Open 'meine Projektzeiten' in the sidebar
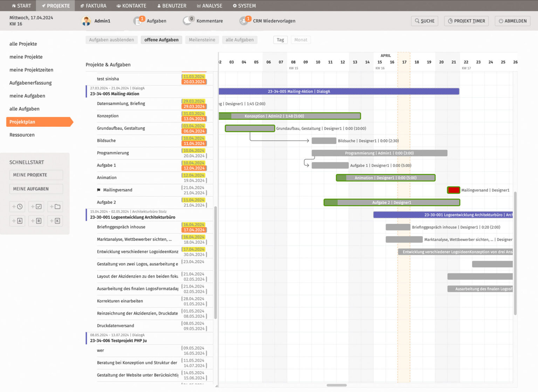The width and height of the screenshot is (538, 392). [31, 70]
